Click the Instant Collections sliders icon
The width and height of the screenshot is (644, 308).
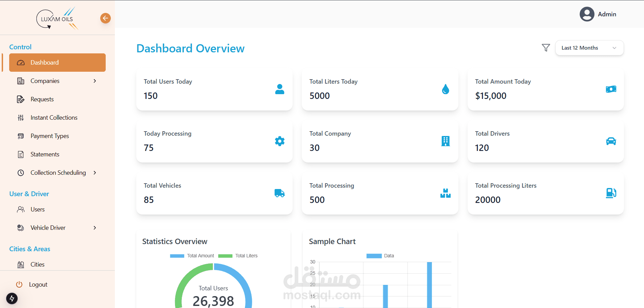(21, 118)
